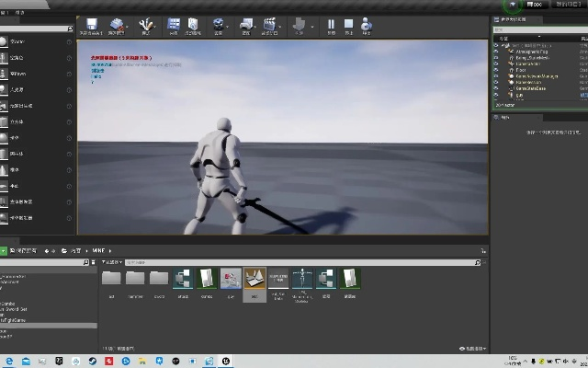Open the Filters dropdown in Content Browser
This screenshot has width=588, height=368.
tap(111, 262)
